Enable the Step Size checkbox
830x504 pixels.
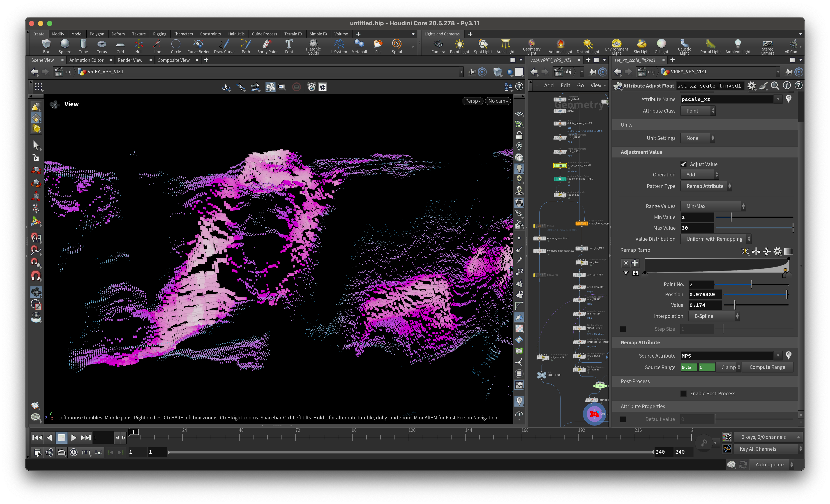623,329
